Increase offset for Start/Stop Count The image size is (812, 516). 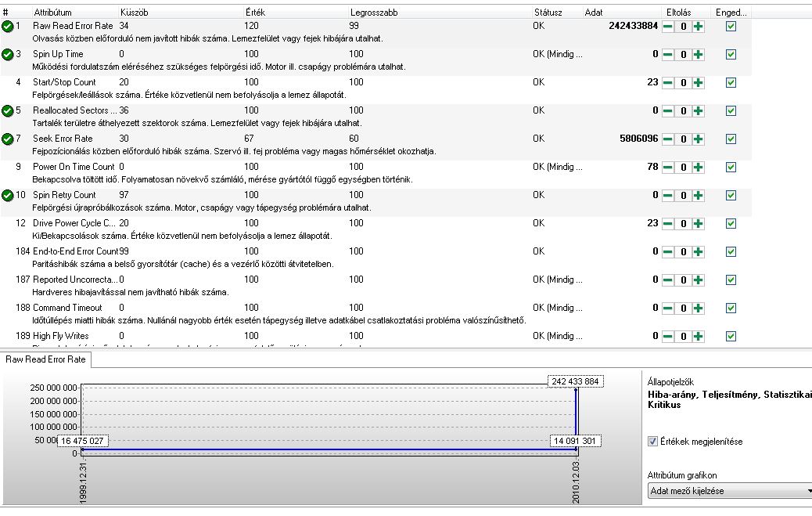point(698,82)
